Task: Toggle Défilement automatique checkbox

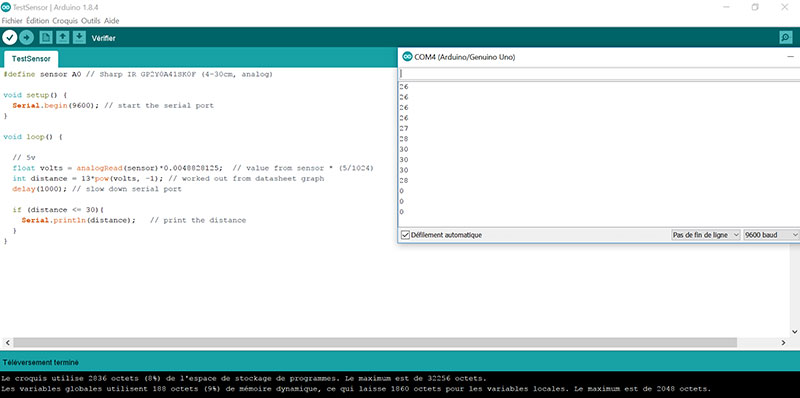Action: [x=406, y=235]
